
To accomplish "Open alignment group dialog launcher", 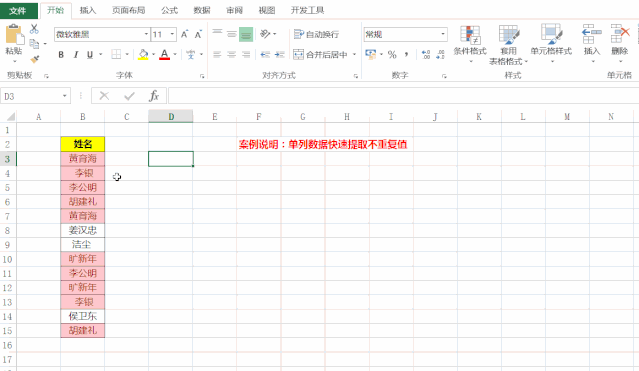I will coord(356,76).
